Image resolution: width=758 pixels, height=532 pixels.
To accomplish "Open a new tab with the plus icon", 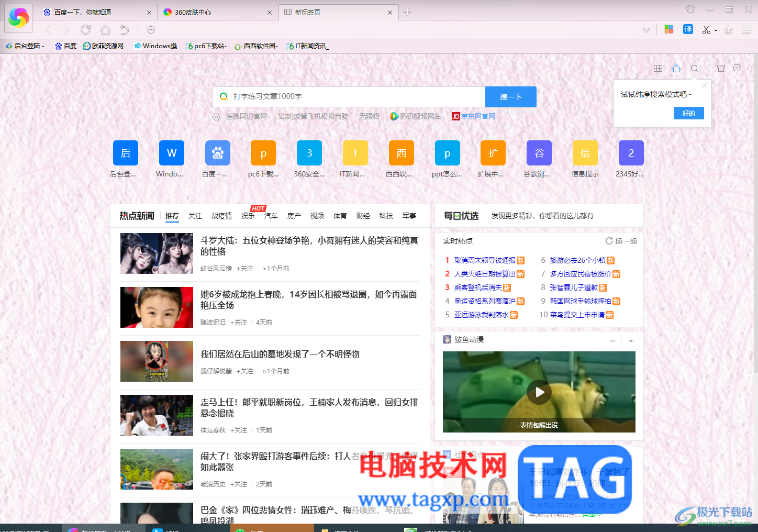I will coord(408,12).
